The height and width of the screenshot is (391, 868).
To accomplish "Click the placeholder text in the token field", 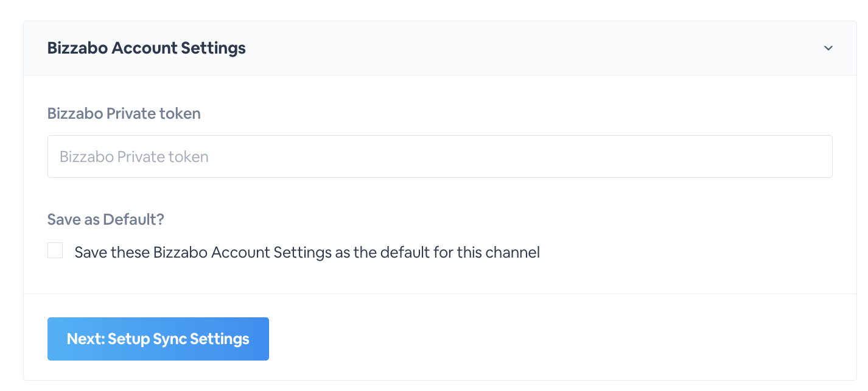I will (x=134, y=157).
